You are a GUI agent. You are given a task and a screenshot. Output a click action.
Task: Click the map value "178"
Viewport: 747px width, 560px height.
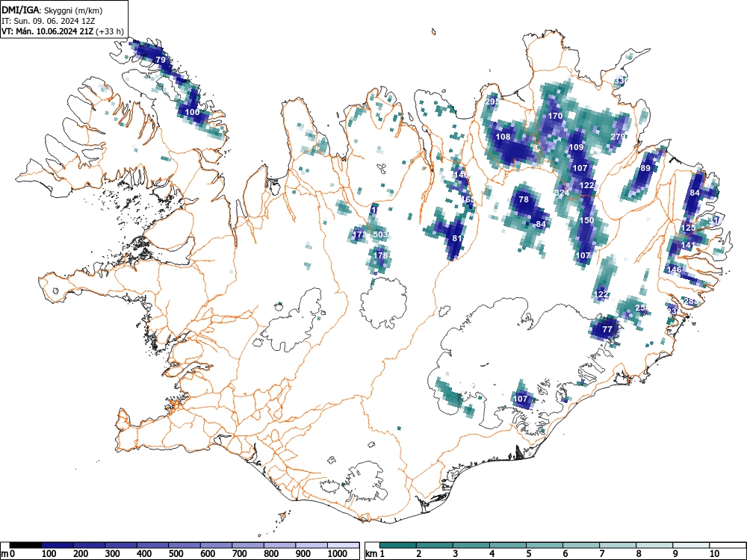(x=381, y=255)
